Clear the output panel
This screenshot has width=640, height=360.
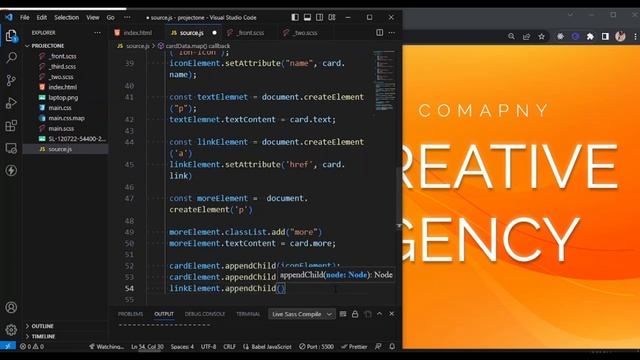coord(343,314)
